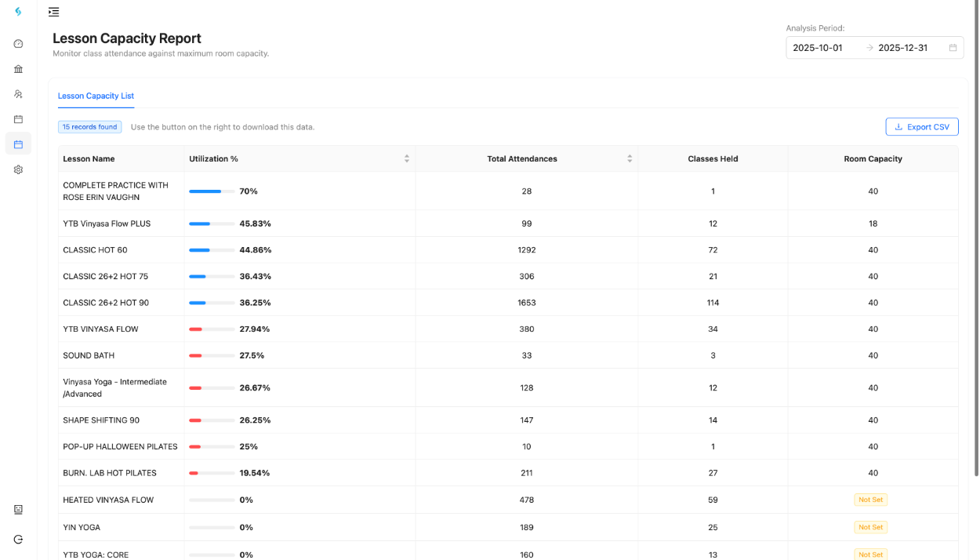The width and height of the screenshot is (980, 560).
Task: Select the SHAPE SHIFTING 90 lesson name
Action: click(x=101, y=420)
